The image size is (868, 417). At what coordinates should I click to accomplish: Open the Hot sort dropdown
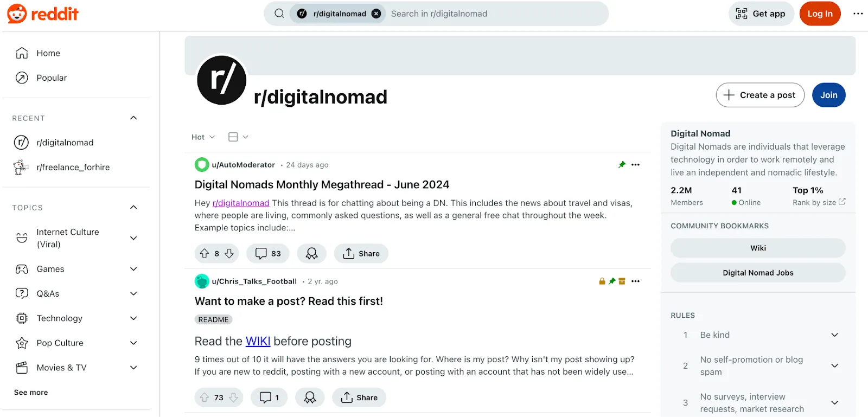click(203, 137)
